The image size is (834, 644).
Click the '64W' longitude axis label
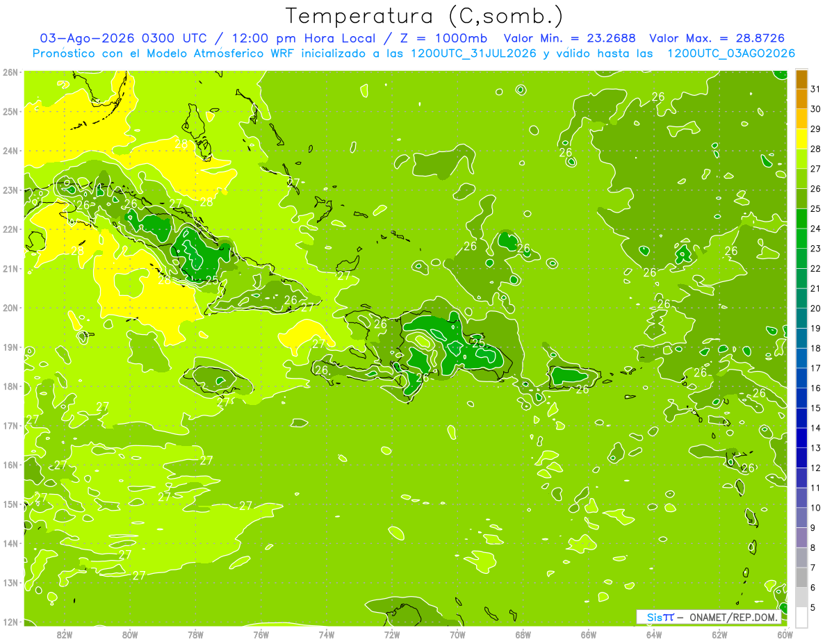[x=654, y=634]
